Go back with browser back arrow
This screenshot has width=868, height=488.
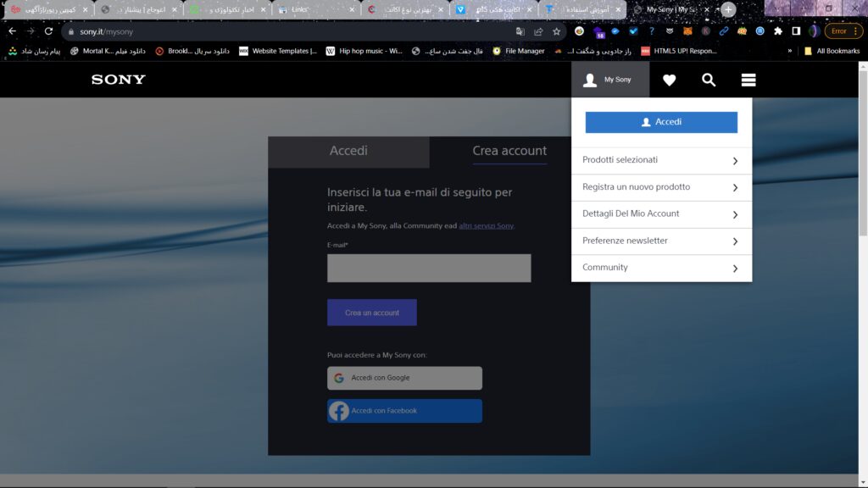tap(12, 31)
